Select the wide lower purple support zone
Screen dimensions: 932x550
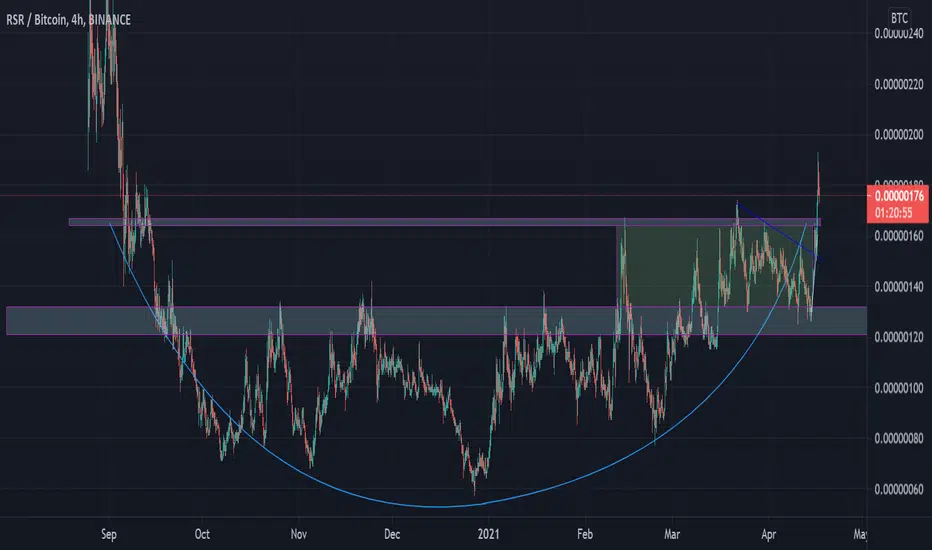click(x=436, y=320)
